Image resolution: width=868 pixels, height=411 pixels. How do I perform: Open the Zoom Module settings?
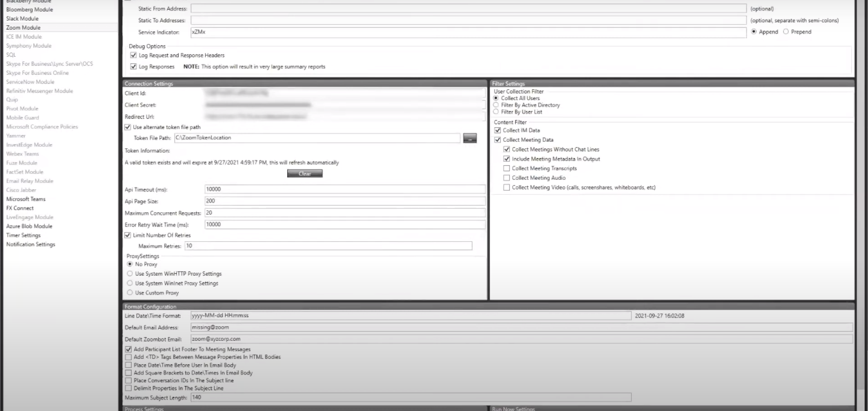(x=23, y=27)
